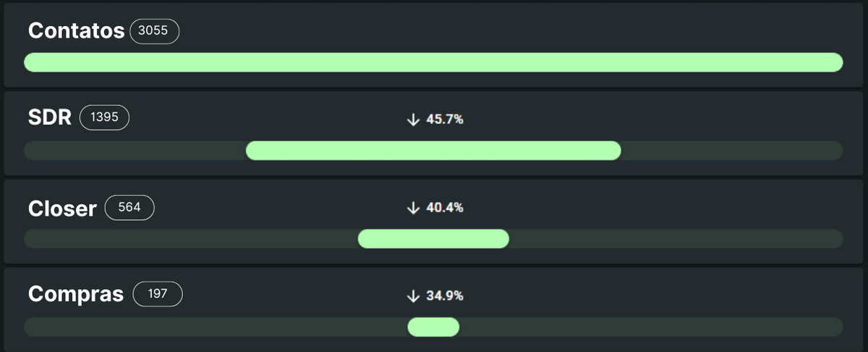Image resolution: width=868 pixels, height=352 pixels.
Task: Click the Contatos stage title
Action: (x=76, y=31)
